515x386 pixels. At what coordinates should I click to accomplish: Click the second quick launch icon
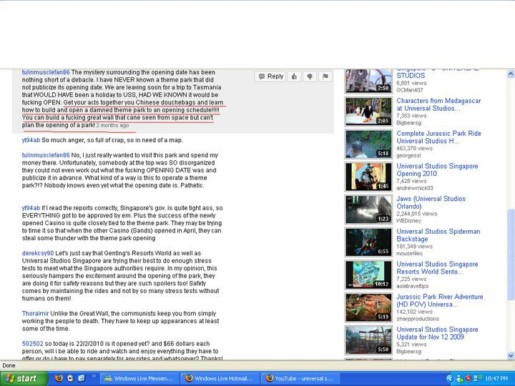point(70,378)
